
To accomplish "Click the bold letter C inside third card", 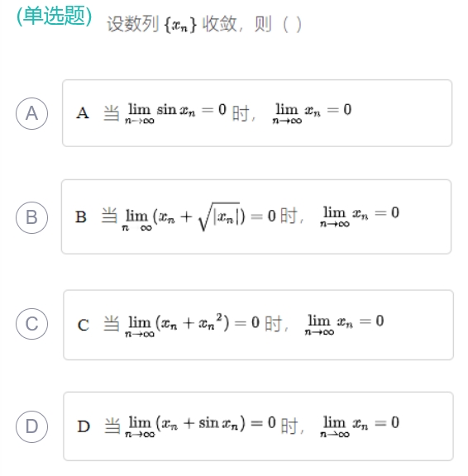I will (x=84, y=325).
